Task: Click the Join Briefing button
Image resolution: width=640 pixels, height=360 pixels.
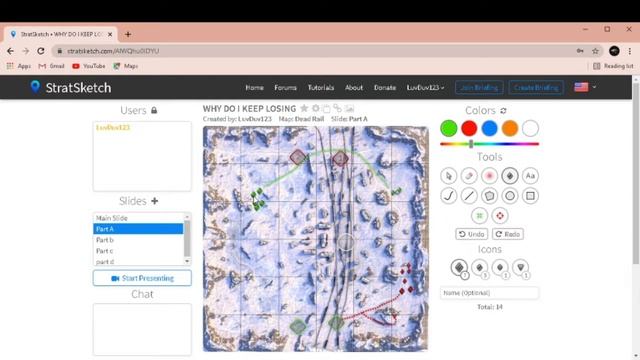Action: click(479, 87)
